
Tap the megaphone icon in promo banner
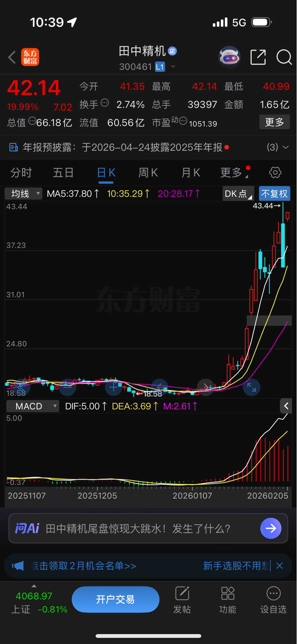point(18,566)
